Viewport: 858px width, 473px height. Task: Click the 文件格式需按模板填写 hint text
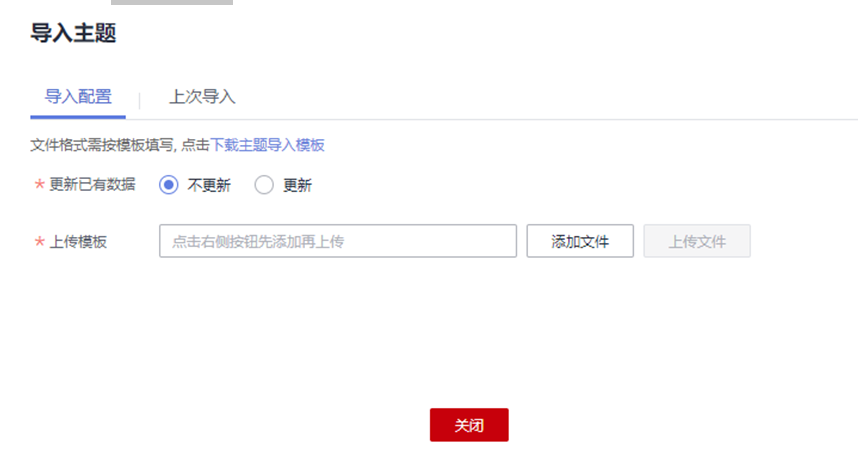tap(102, 145)
